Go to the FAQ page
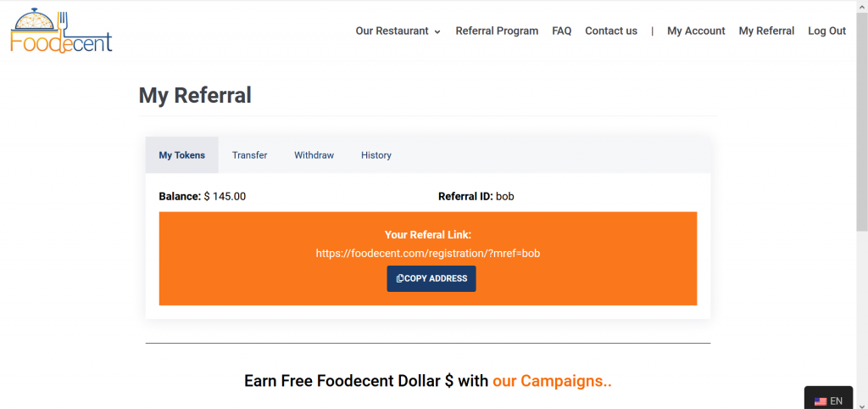 point(561,31)
